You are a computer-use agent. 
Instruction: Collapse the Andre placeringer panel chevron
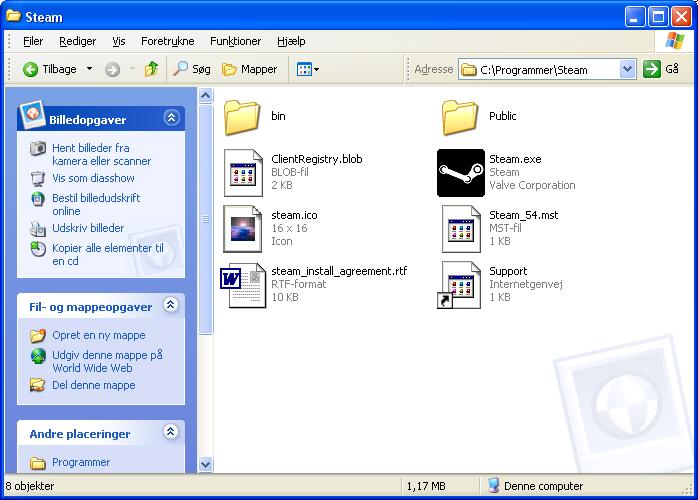(x=170, y=431)
